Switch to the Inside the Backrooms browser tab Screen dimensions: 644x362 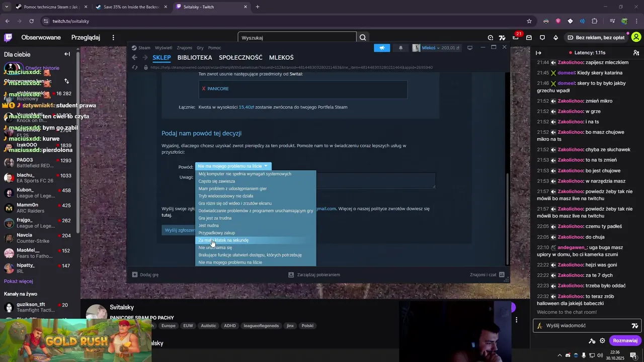point(132,7)
